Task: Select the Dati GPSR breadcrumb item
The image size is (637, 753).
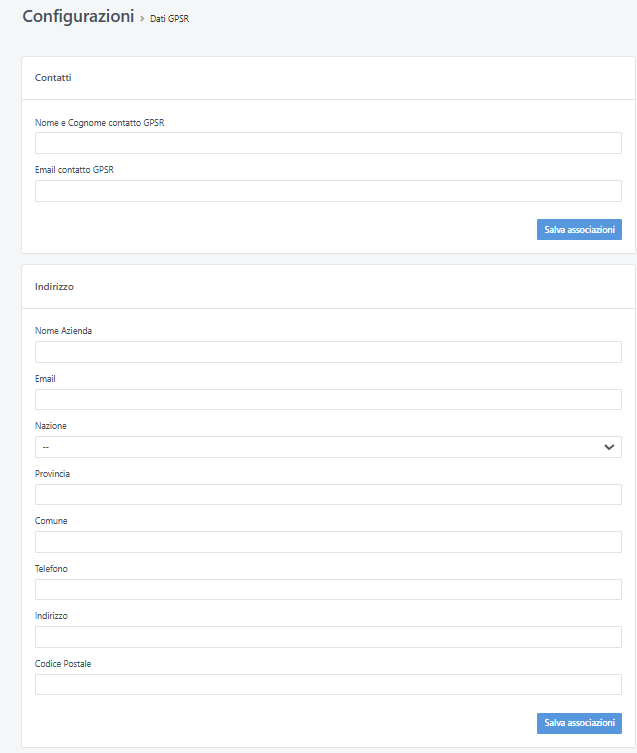Action: pyautogui.click(x=169, y=19)
